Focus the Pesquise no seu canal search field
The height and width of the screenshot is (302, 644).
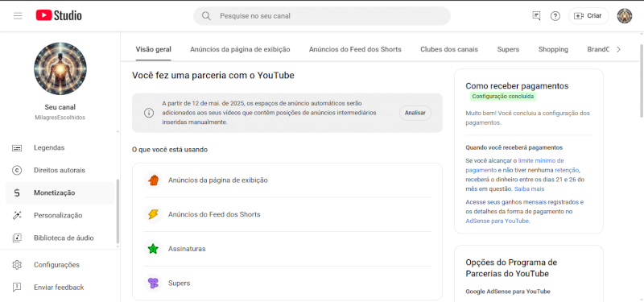[321, 16]
